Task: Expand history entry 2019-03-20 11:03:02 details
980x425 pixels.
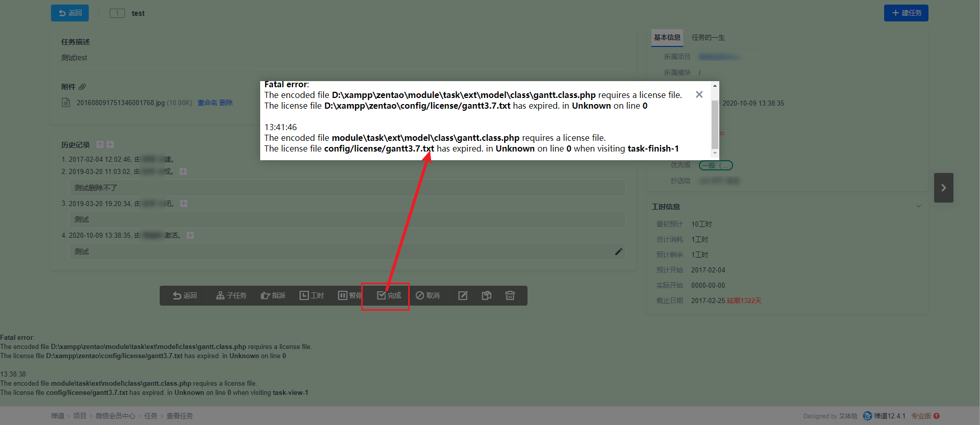Action: pos(183,171)
